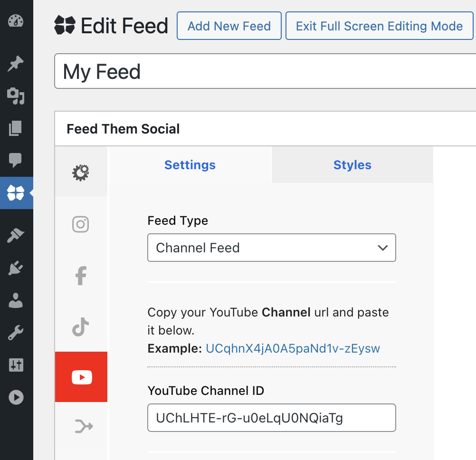The image size is (476, 460).
Task: Open the Pages icon in sidebar
Action: point(15,128)
